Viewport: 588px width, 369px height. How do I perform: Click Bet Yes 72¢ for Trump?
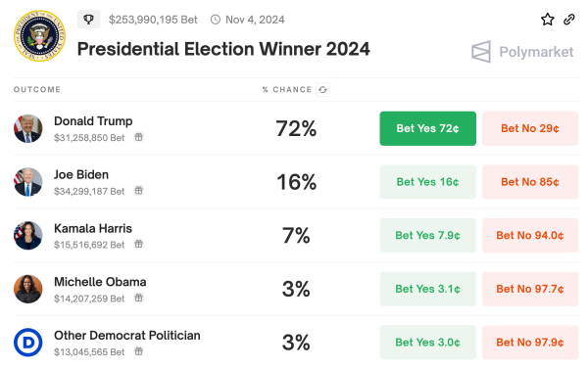(x=428, y=128)
